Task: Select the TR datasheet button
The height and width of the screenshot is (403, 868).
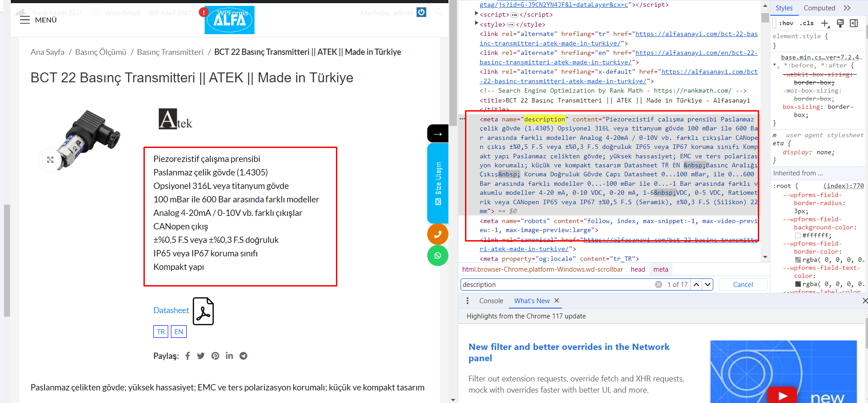Action: pyautogui.click(x=161, y=331)
